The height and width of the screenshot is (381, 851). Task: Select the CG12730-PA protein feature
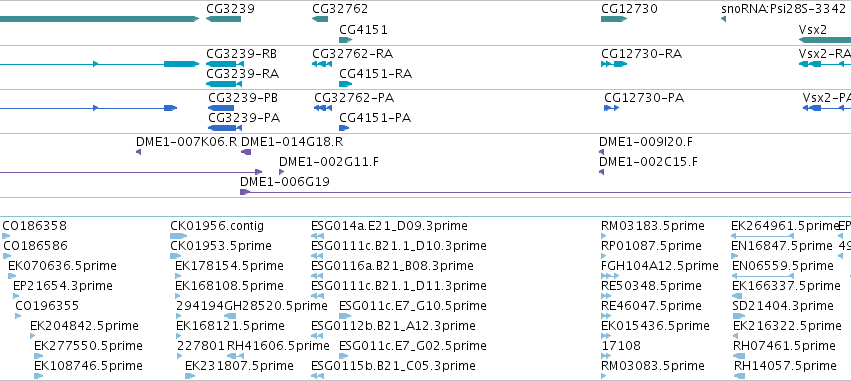611,108
